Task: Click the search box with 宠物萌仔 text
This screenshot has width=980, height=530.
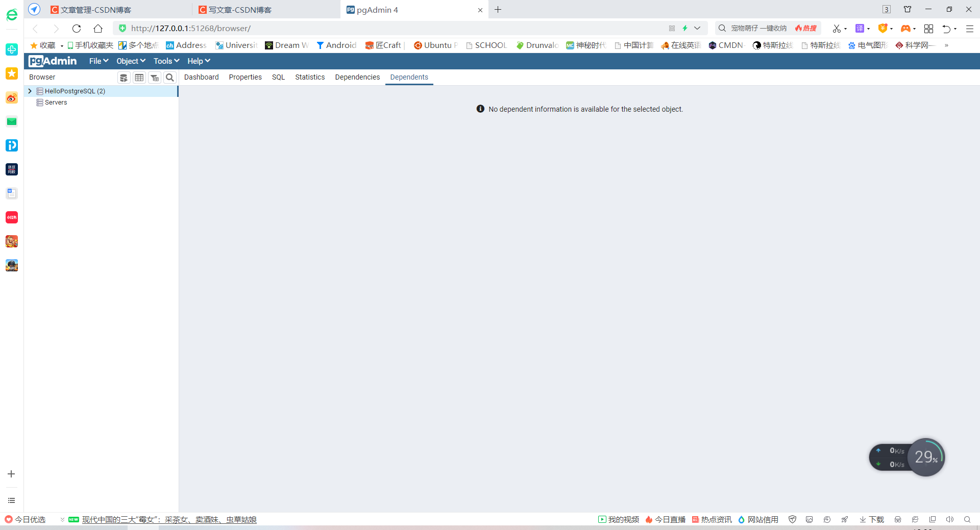Action: [759, 29]
